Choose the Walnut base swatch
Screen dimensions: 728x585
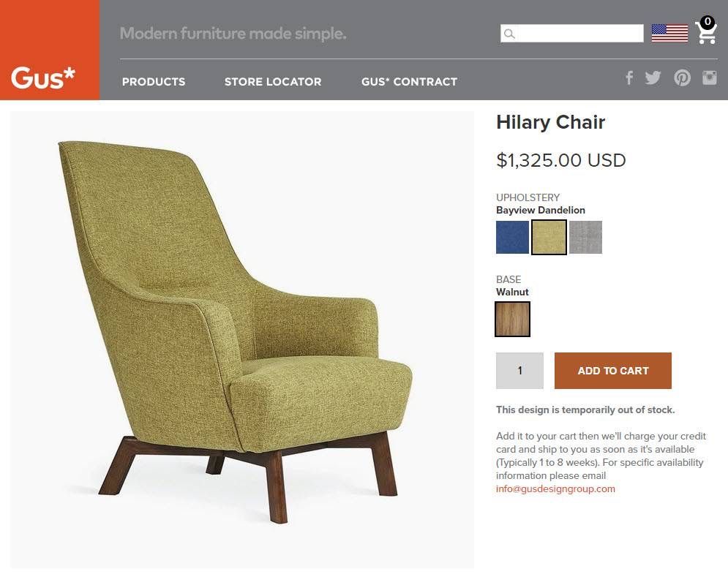point(513,319)
